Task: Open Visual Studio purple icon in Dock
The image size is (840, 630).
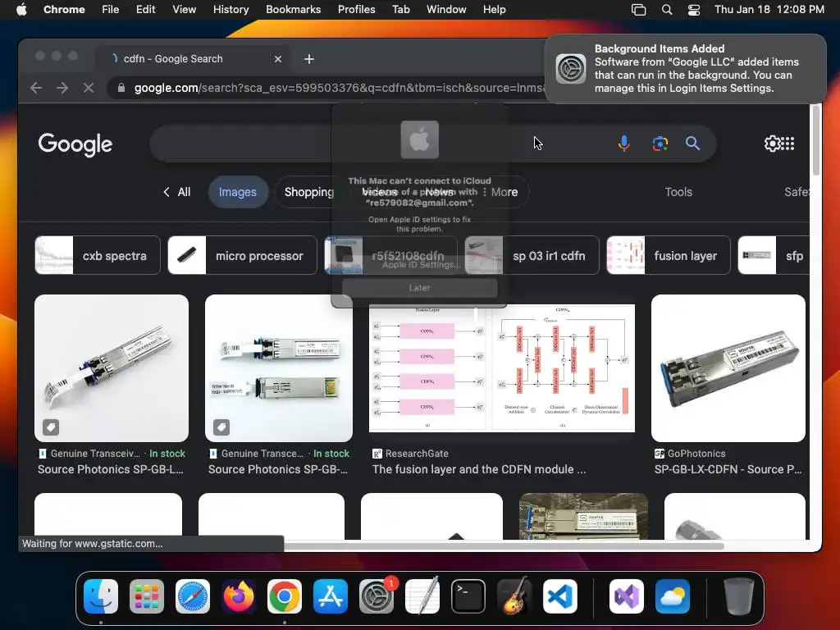Action: click(627, 596)
